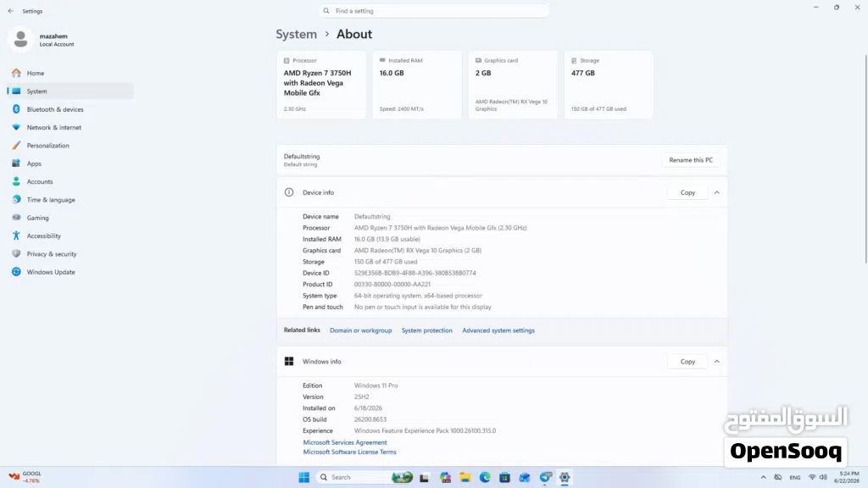The width and height of the screenshot is (868, 488).
Task: Open Home in the sidebar
Action: point(70,73)
